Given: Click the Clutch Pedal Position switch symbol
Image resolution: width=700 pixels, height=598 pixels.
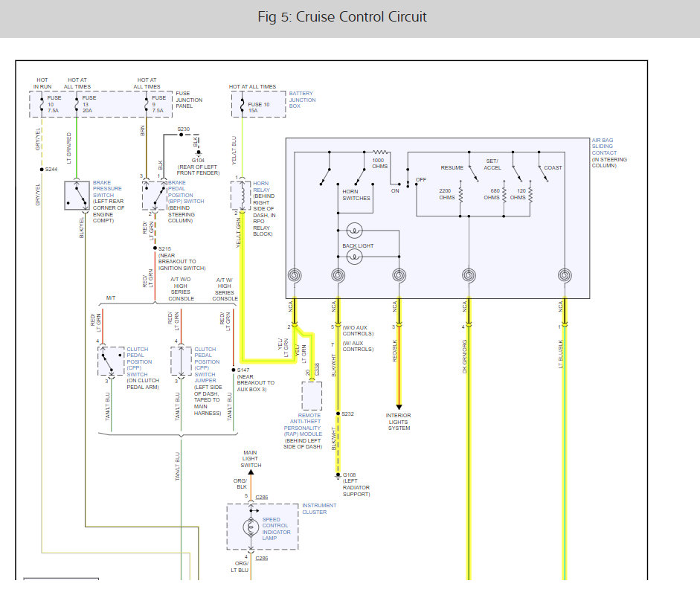Looking at the screenshot, I should coord(111,361).
